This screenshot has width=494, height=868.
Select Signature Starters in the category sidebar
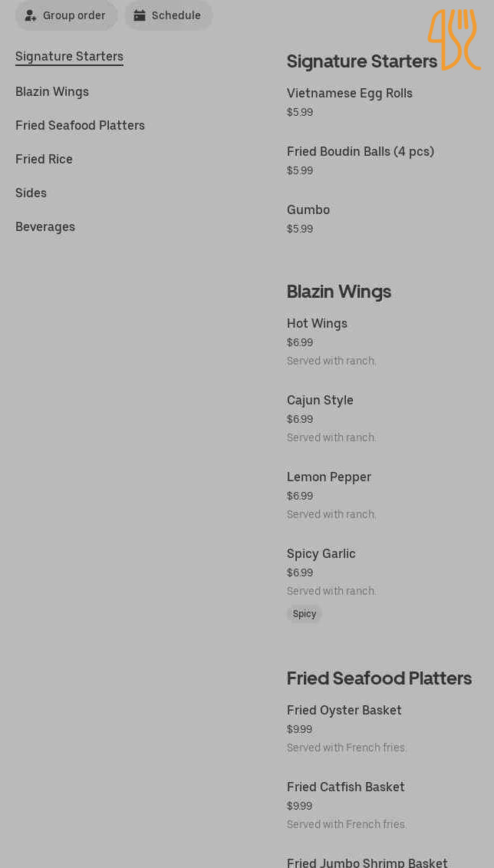[x=69, y=57]
